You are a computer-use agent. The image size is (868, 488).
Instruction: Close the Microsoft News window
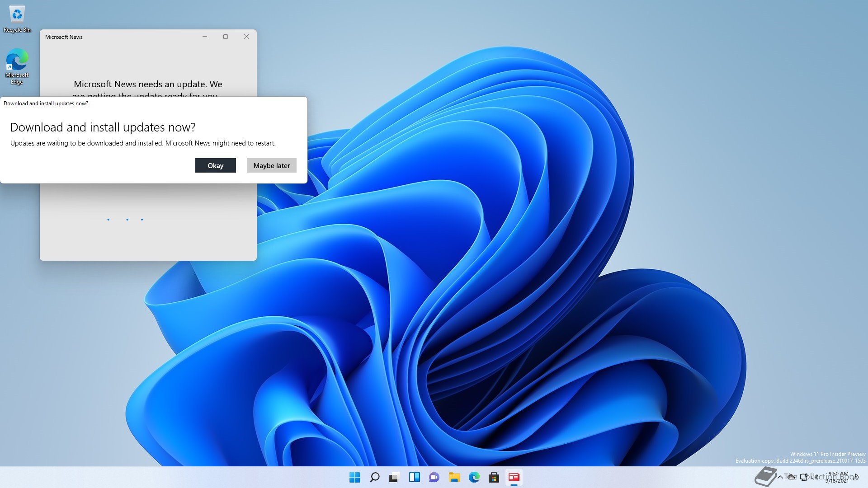246,37
